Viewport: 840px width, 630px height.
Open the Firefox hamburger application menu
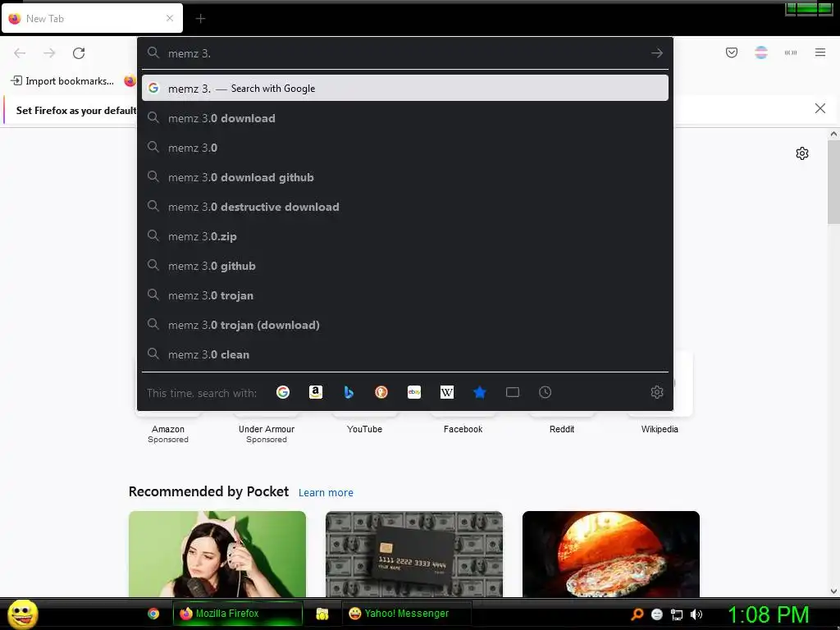[x=820, y=52]
